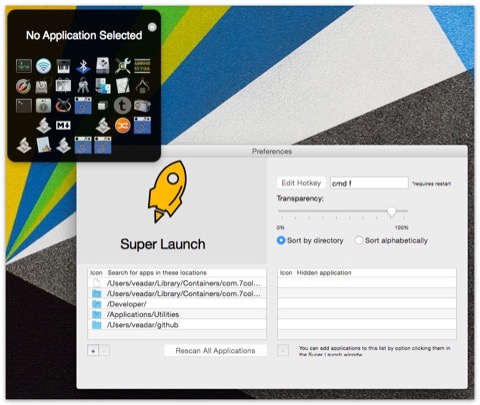This screenshot has width=480, height=405.
Task: Click the minus button under Hidden application list
Action: click(x=283, y=351)
